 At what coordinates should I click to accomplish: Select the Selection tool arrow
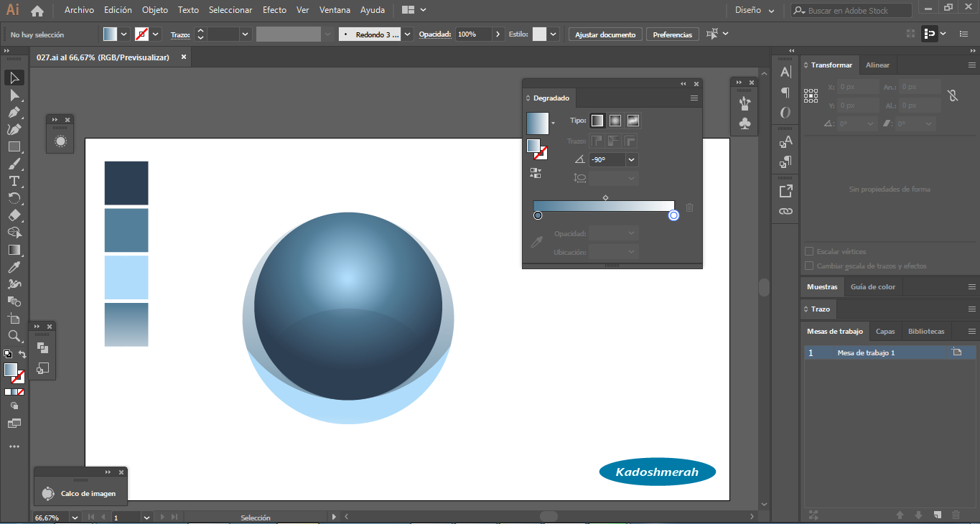tap(14, 78)
